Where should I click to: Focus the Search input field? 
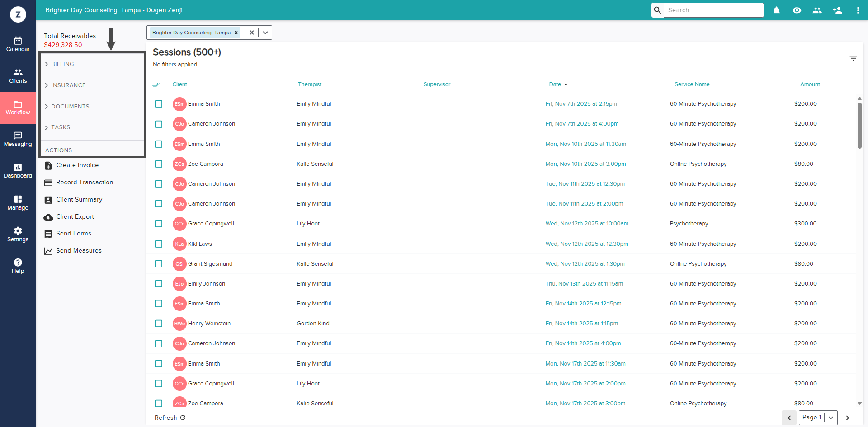point(714,10)
